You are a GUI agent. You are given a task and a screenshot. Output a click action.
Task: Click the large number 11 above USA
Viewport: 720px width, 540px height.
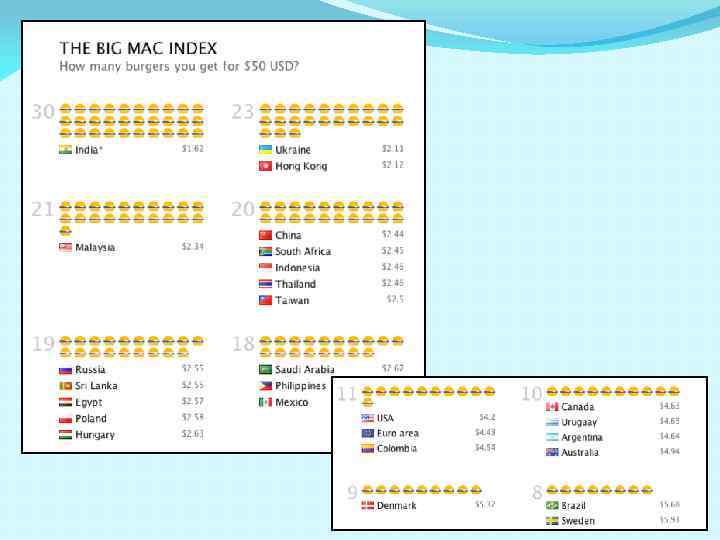(x=347, y=394)
